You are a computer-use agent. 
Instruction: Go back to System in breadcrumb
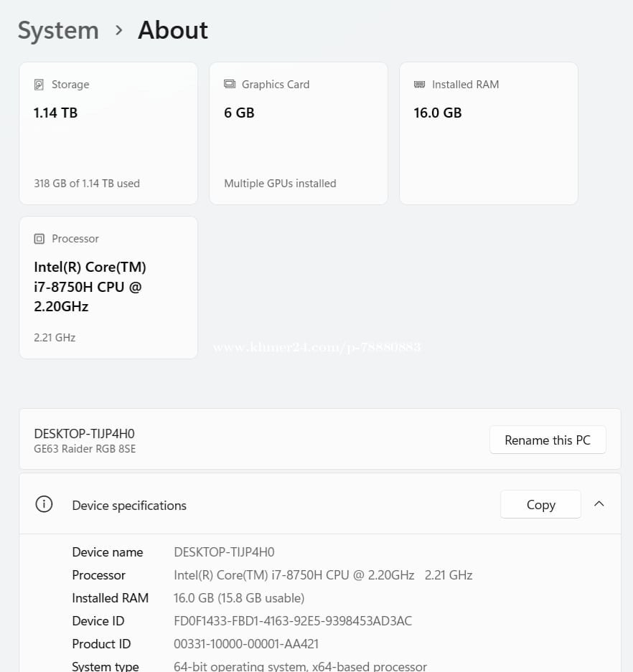[x=58, y=30]
